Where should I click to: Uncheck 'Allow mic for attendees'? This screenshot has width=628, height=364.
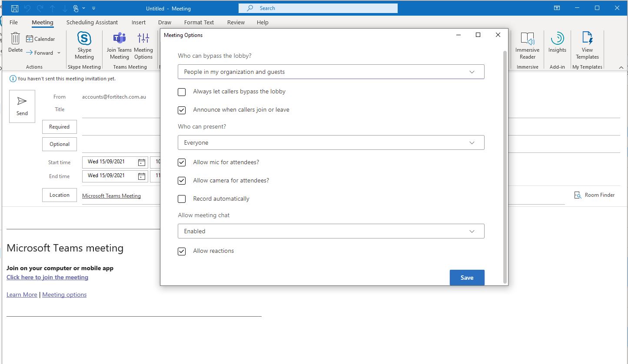click(x=182, y=162)
